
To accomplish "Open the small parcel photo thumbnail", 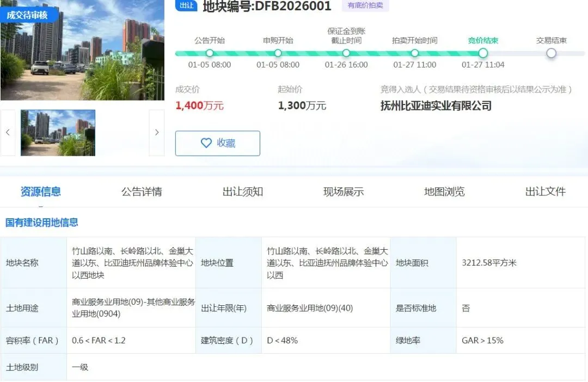I will 58,133.
